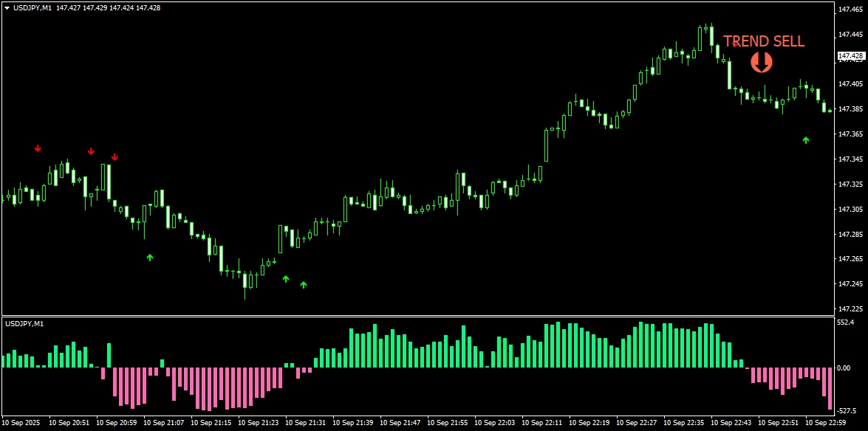Click the 147.325 price axis label
868x431 pixels.
pos(851,185)
